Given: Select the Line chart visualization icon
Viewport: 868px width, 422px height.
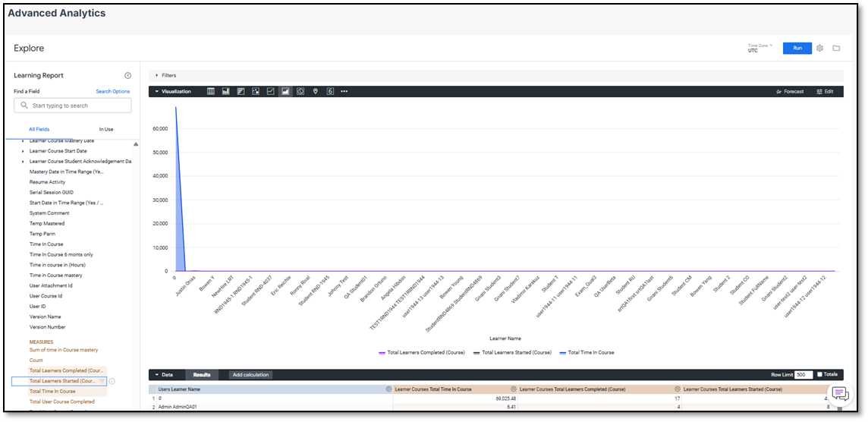Looking at the screenshot, I should 271,91.
